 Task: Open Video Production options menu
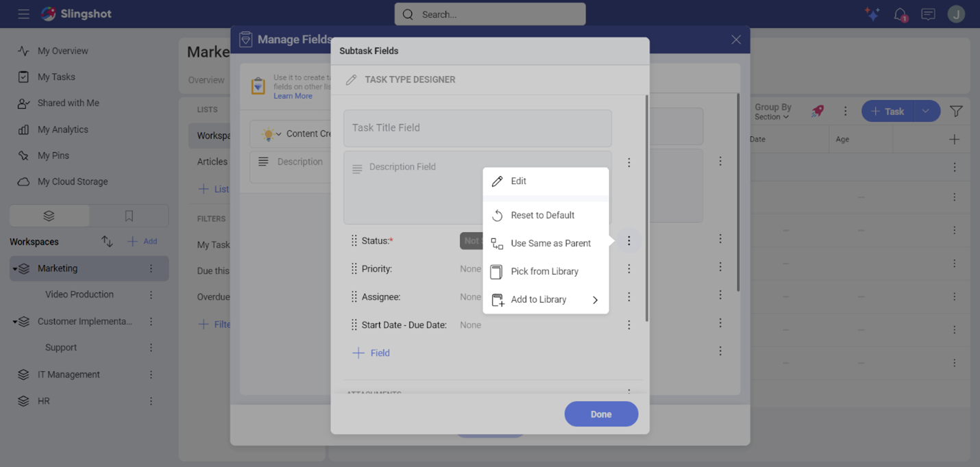[x=151, y=294]
